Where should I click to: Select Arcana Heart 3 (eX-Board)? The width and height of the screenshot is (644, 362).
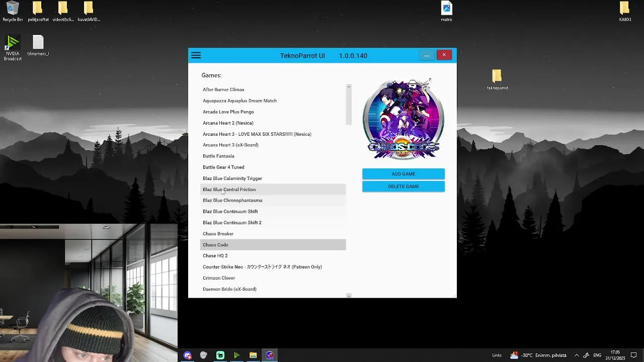coord(273,145)
